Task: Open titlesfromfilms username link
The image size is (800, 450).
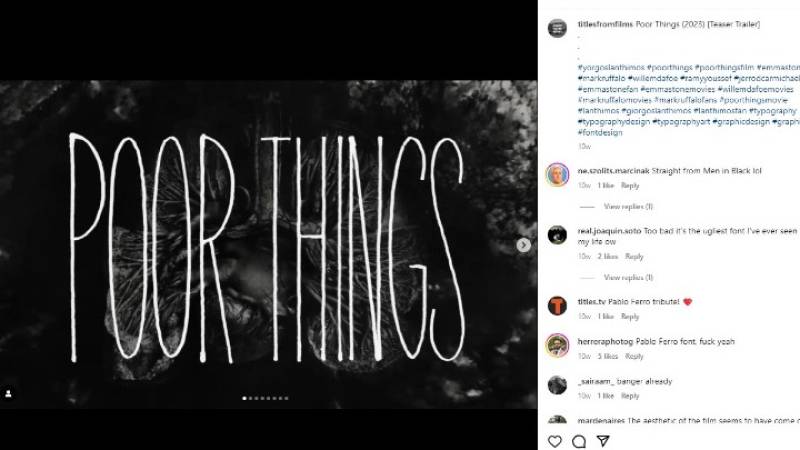Action: point(605,24)
